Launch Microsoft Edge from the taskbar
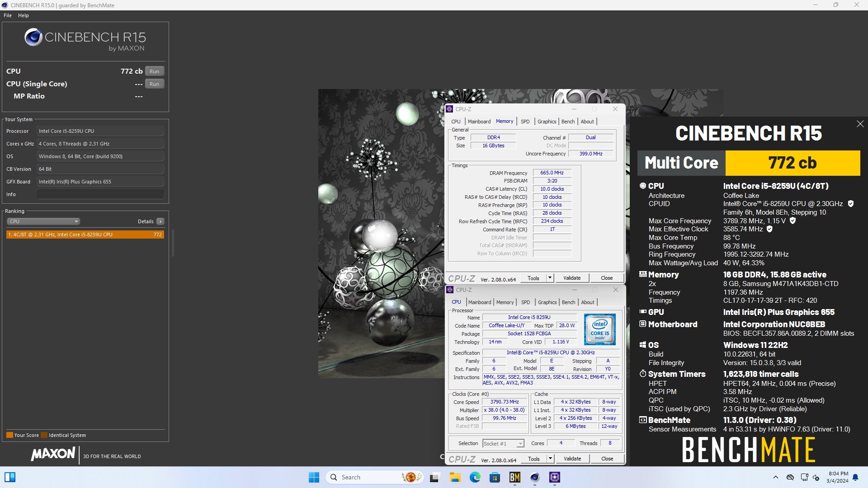Screen dimensions: 868x488 click(x=475, y=477)
